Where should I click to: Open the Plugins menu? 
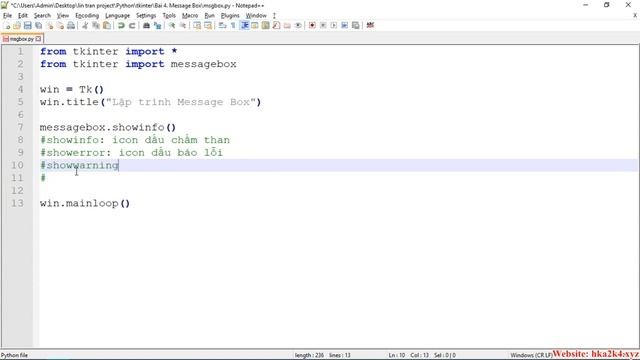[230, 16]
